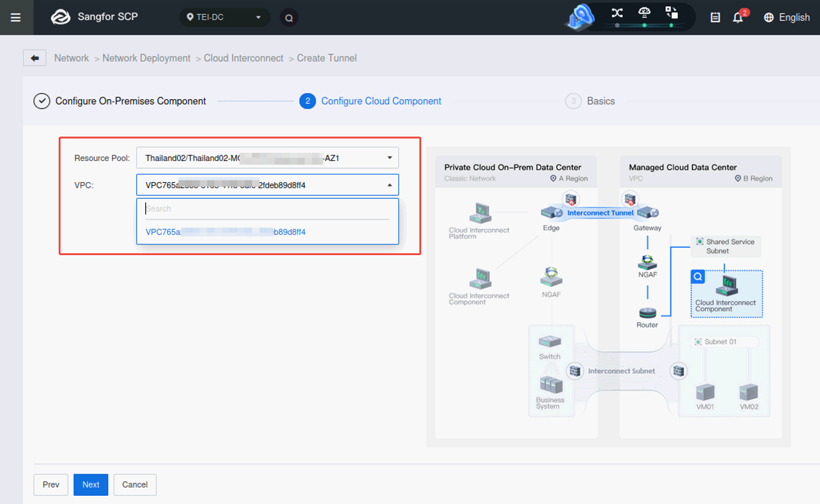Viewport: 820px width, 504px height.
Task: Click the Next button
Action: click(90, 485)
